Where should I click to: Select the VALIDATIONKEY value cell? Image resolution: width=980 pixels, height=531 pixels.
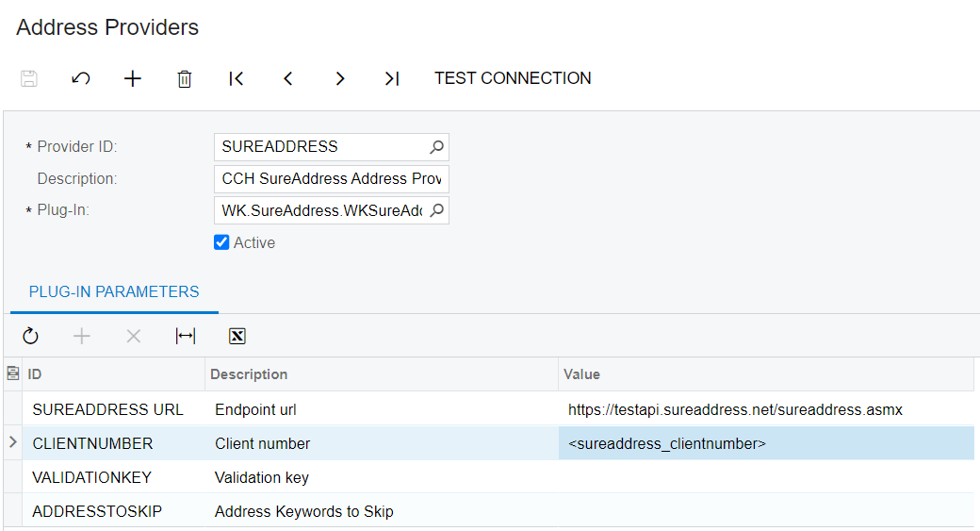click(766, 477)
